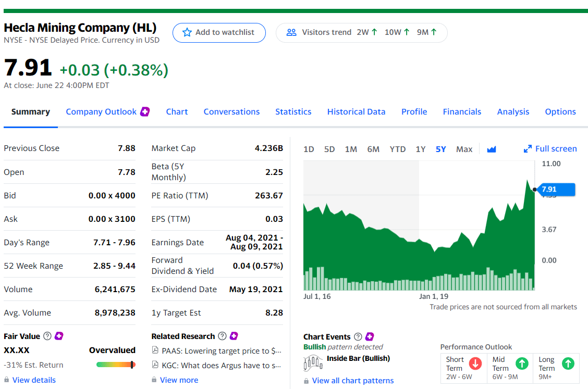Screen dimensions: 588x389
Task: Open the Analysis tab
Action: 513,111
